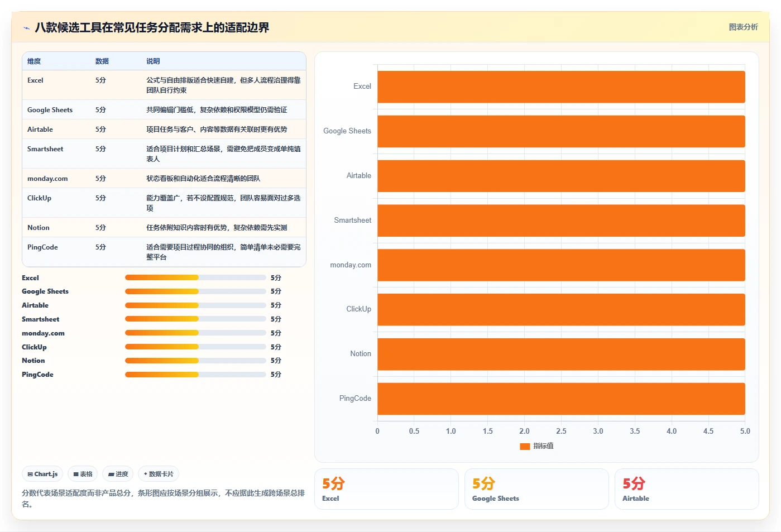Click the Excel label in the progress list
Screen dimensions: 781x532
(30, 278)
